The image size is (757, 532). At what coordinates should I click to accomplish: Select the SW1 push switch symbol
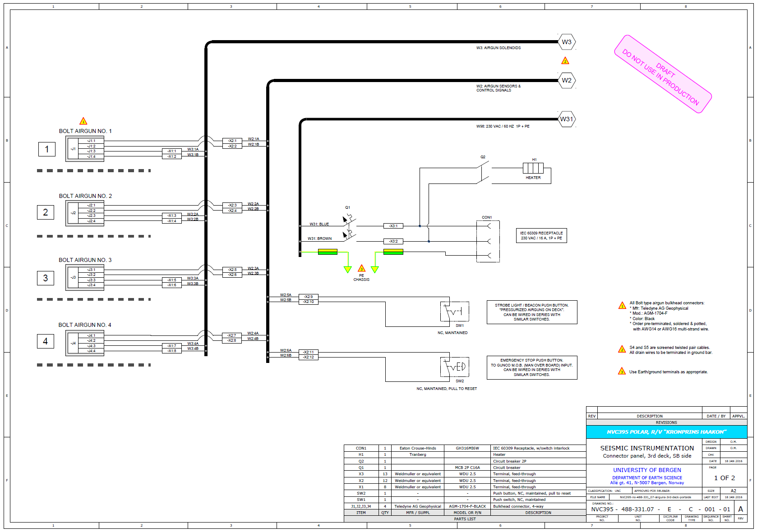click(455, 312)
